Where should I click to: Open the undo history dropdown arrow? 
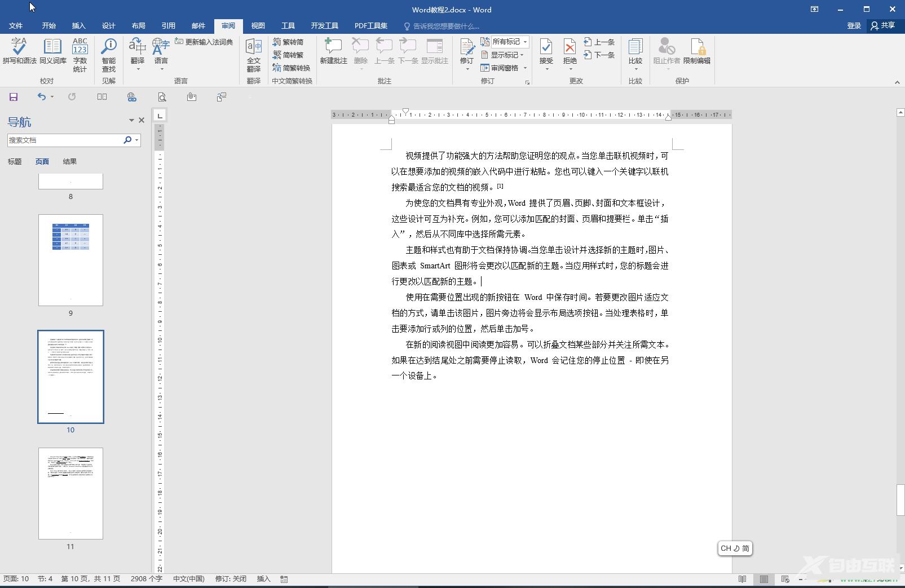52,97
